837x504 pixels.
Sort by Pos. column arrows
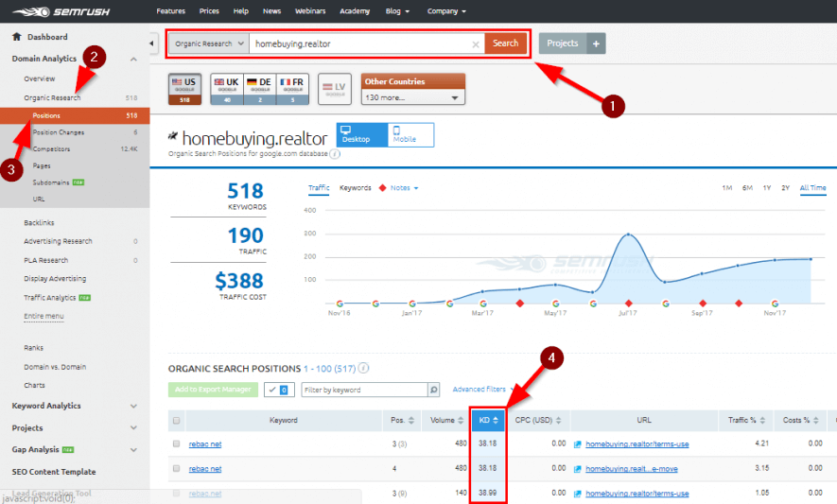pos(411,420)
